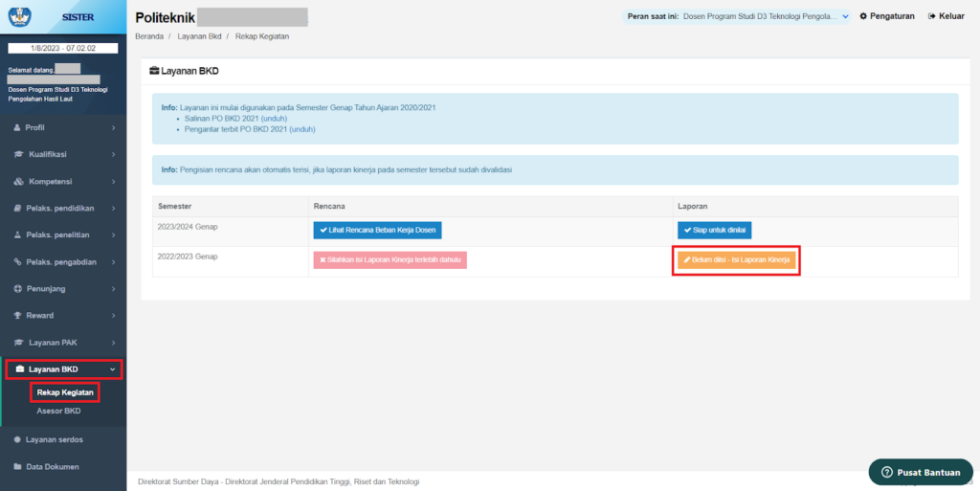The image size is (980, 491).
Task: Click Lihat Rencana Beban Kerja Dosen button
Action: point(377,231)
